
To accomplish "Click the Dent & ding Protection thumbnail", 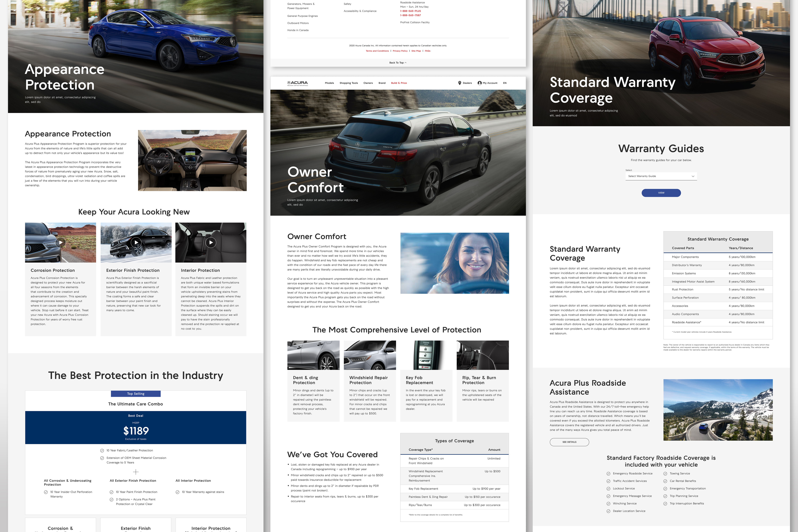I will click(x=313, y=355).
